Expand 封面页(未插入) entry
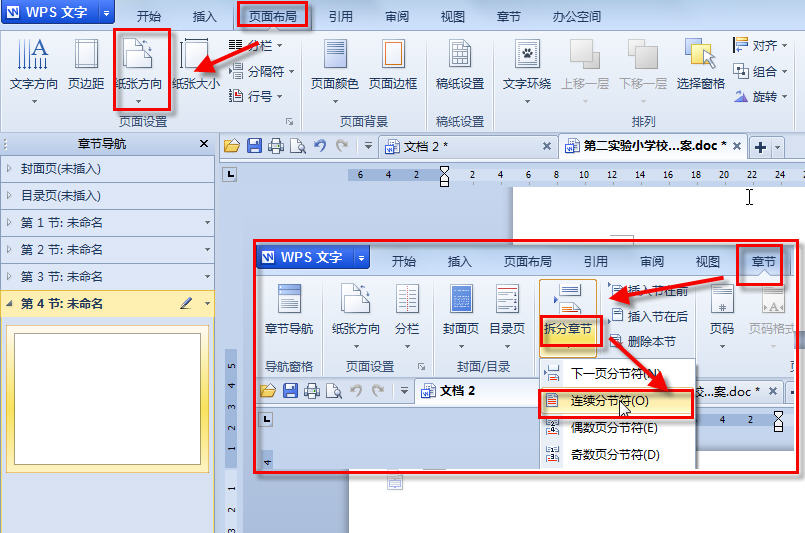The image size is (805, 533). click(9, 168)
